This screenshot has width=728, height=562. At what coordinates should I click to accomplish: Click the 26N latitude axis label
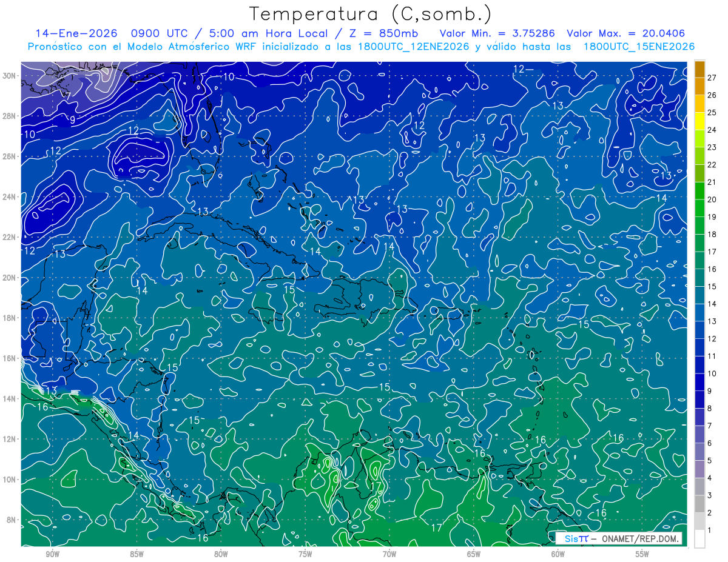10,156
